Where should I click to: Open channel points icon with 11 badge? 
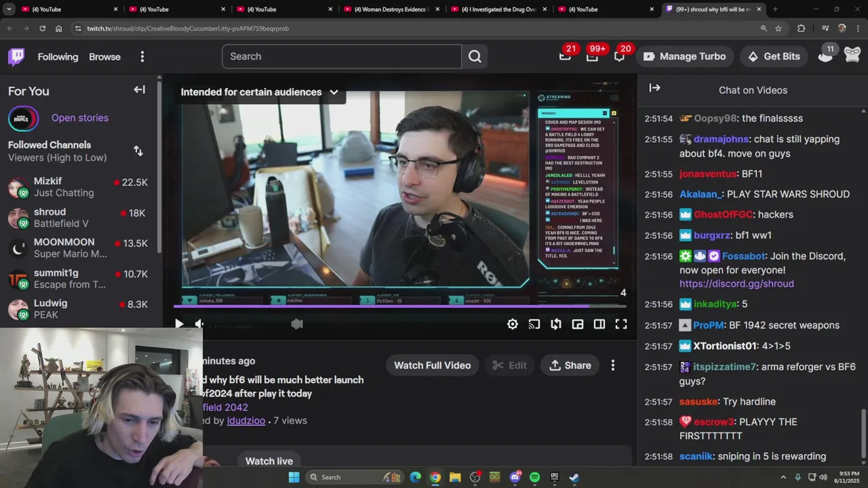(825, 56)
